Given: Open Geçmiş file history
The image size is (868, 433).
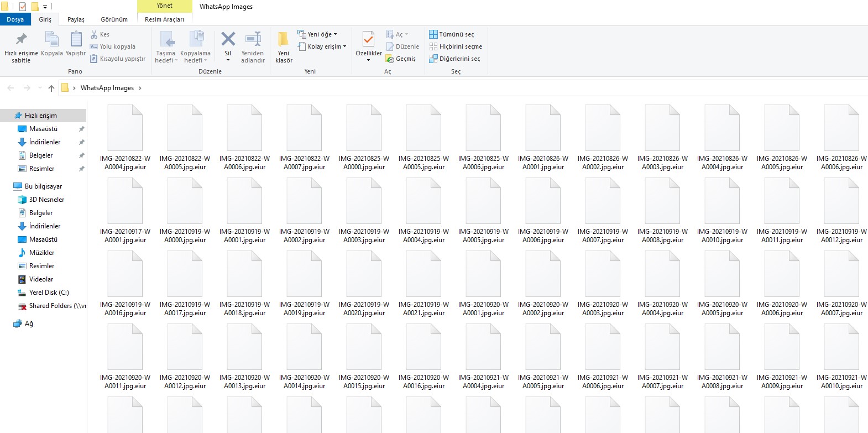Looking at the screenshot, I should pyautogui.click(x=401, y=59).
